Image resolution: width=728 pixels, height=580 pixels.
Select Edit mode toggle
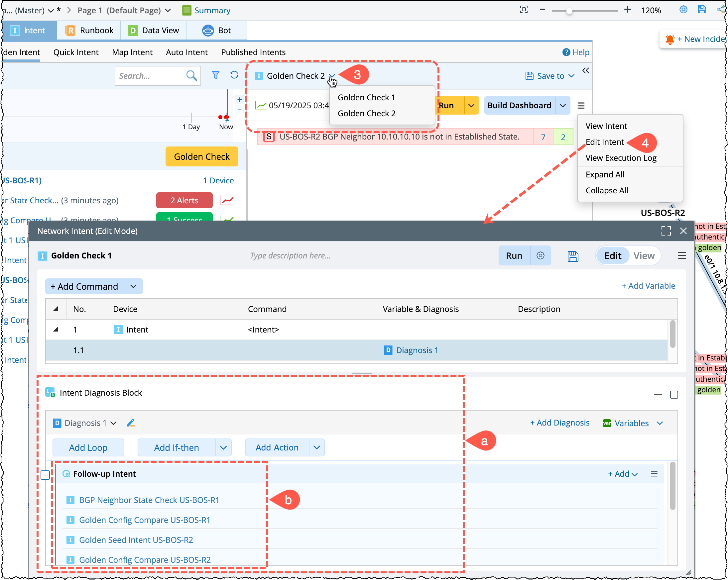(613, 256)
